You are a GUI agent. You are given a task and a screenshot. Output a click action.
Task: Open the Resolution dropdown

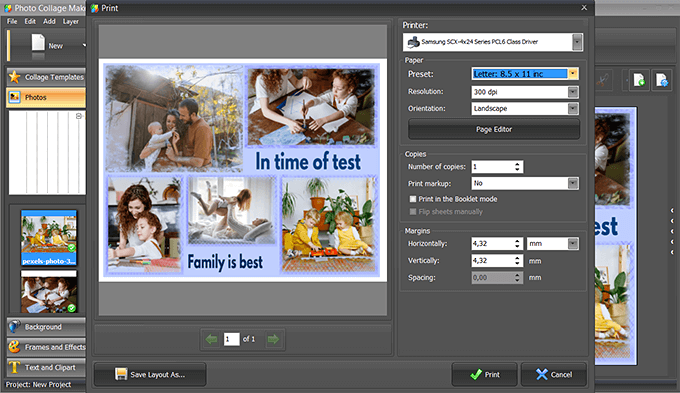pos(573,92)
